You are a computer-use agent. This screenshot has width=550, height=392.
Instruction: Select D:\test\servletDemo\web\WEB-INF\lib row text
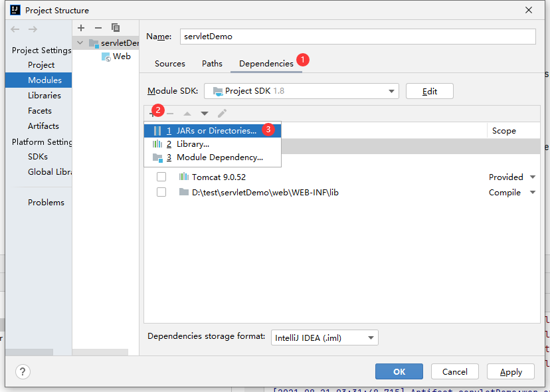[x=265, y=192]
